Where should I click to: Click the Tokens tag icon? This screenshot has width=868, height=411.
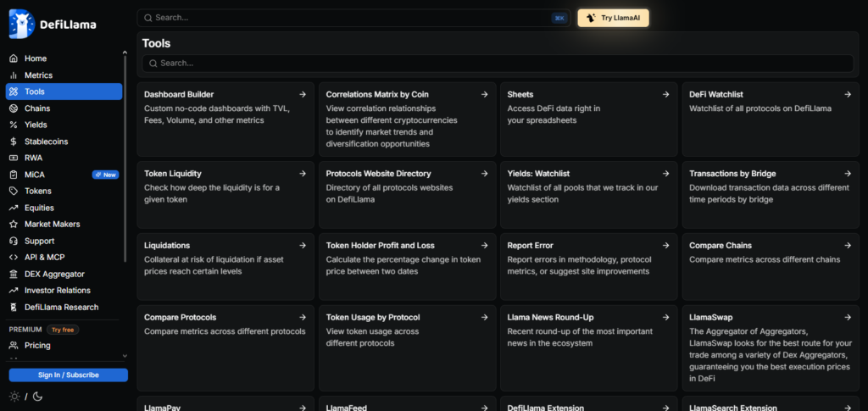14,192
